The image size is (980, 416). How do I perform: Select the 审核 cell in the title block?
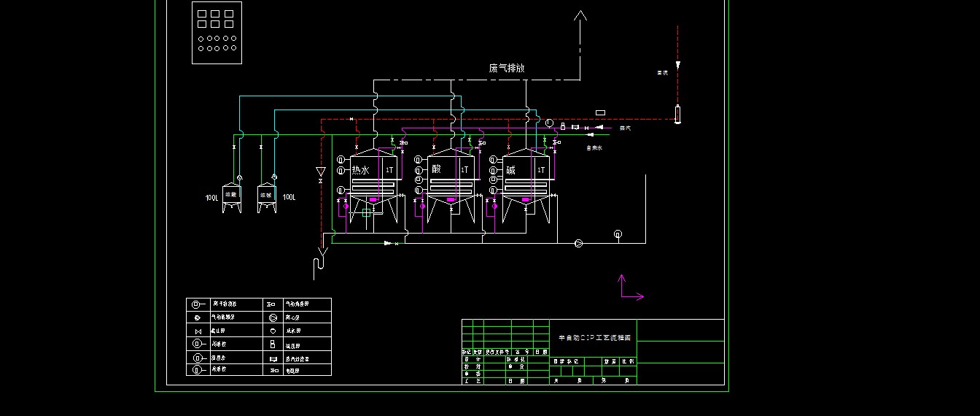click(472, 374)
